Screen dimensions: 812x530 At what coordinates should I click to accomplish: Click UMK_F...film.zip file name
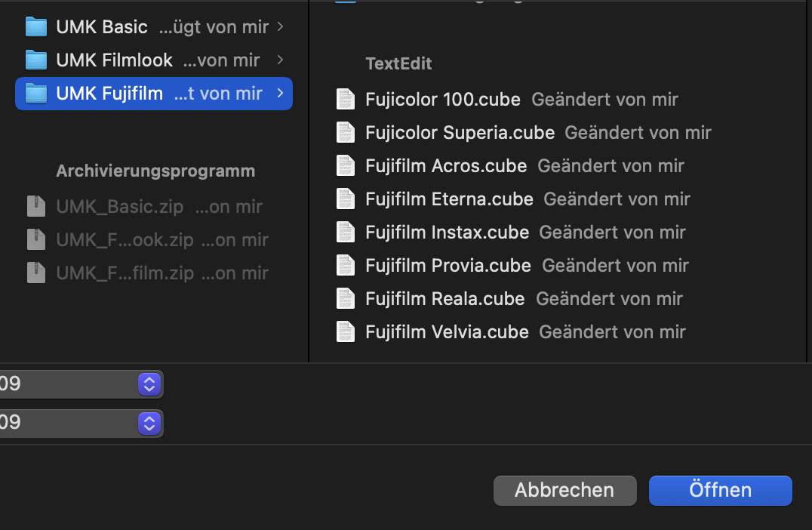[125, 273]
